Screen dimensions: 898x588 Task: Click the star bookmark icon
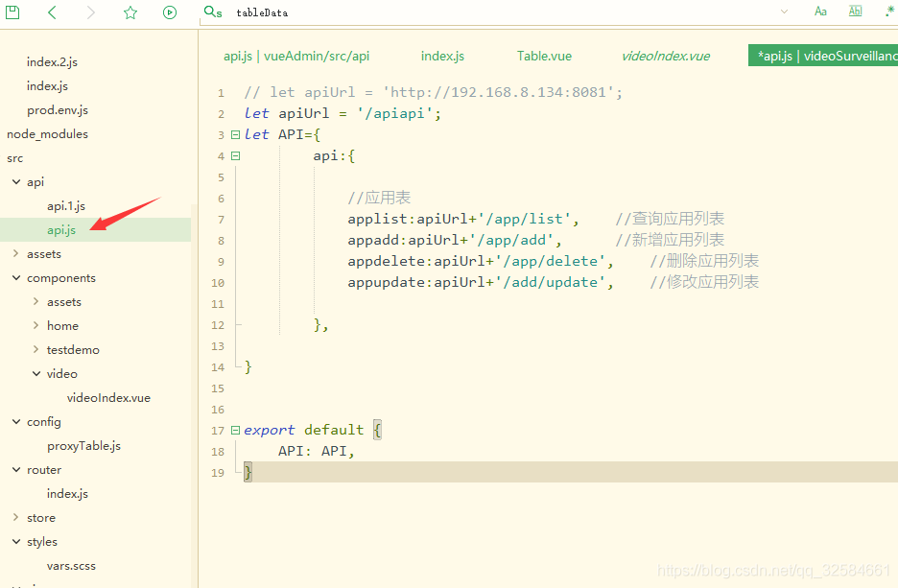click(130, 12)
